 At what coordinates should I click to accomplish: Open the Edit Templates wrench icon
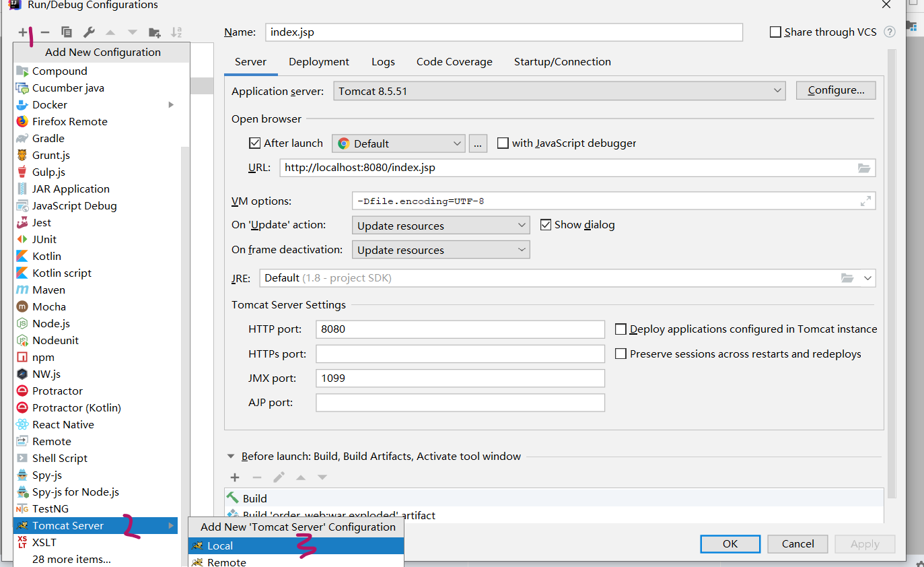click(x=89, y=32)
